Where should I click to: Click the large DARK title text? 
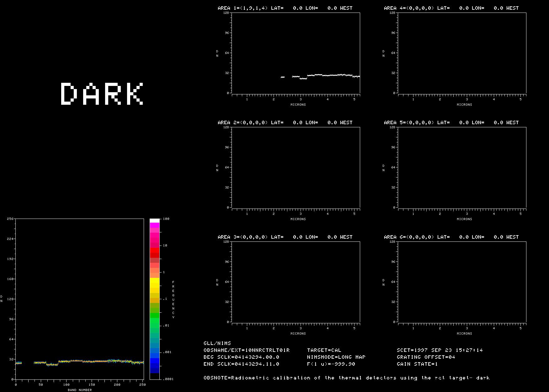point(102,93)
